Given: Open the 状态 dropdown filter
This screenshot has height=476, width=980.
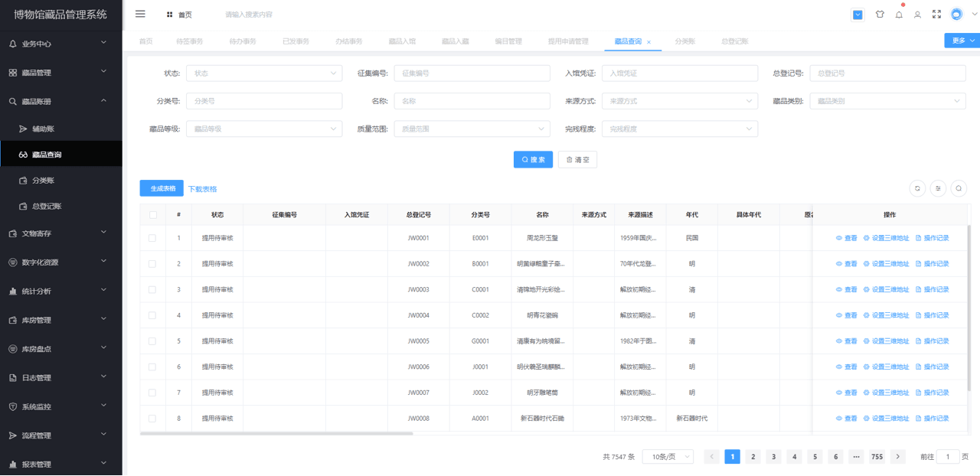Looking at the screenshot, I should tap(264, 73).
